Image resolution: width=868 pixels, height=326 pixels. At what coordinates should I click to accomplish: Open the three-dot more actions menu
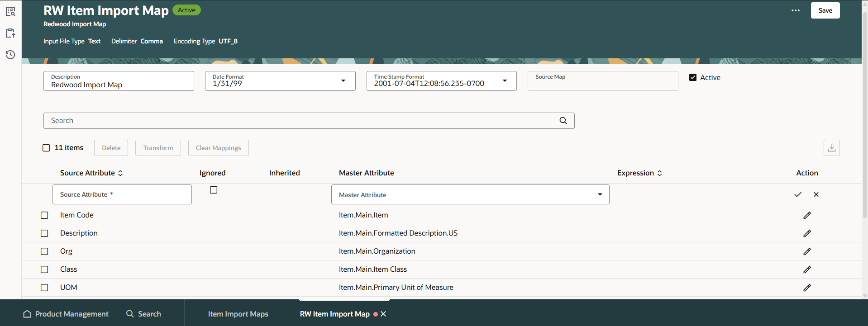point(796,10)
